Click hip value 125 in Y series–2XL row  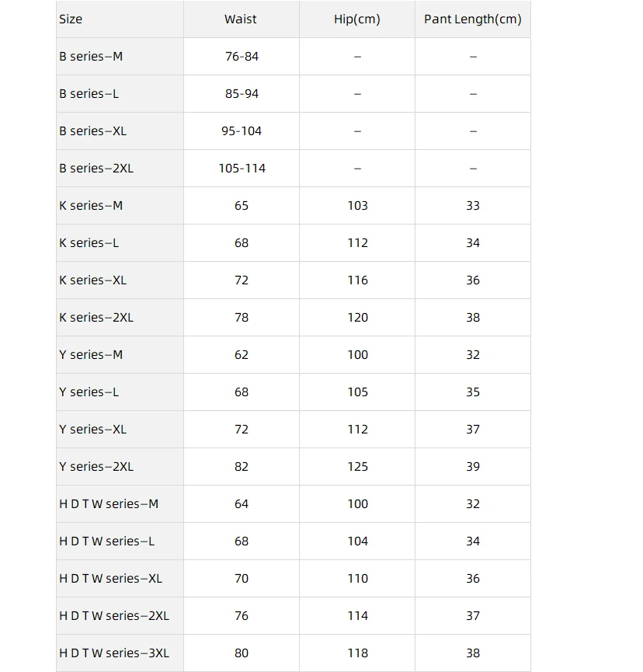(x=357, y=467)
